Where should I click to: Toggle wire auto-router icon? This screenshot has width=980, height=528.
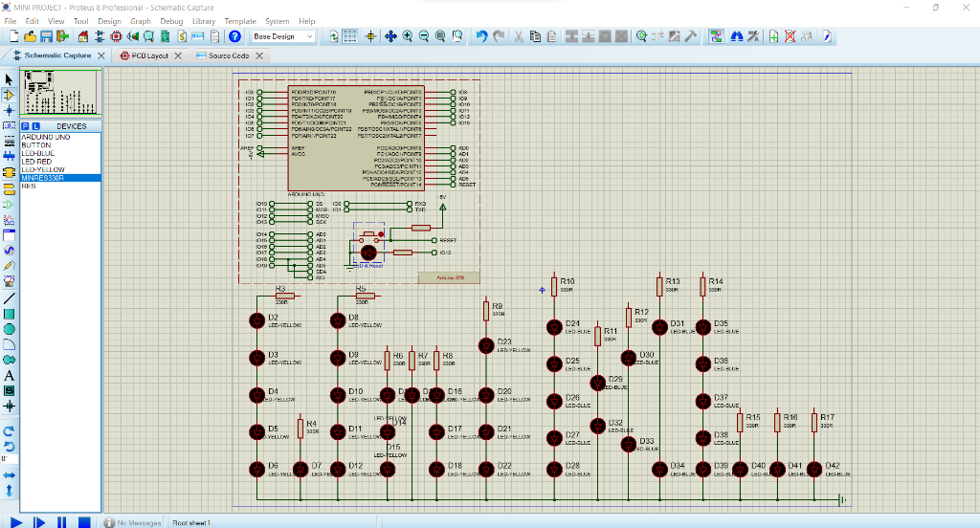716,37
